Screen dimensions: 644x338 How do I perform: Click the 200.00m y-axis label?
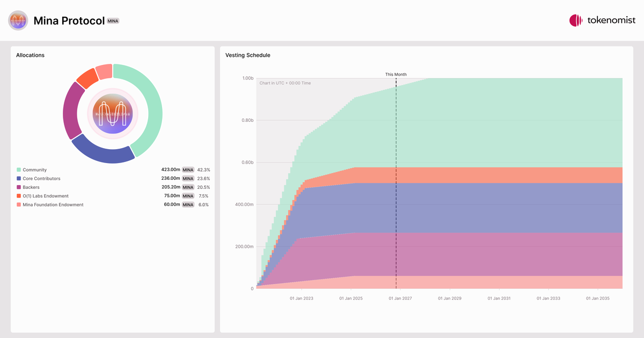click(245, 247)
